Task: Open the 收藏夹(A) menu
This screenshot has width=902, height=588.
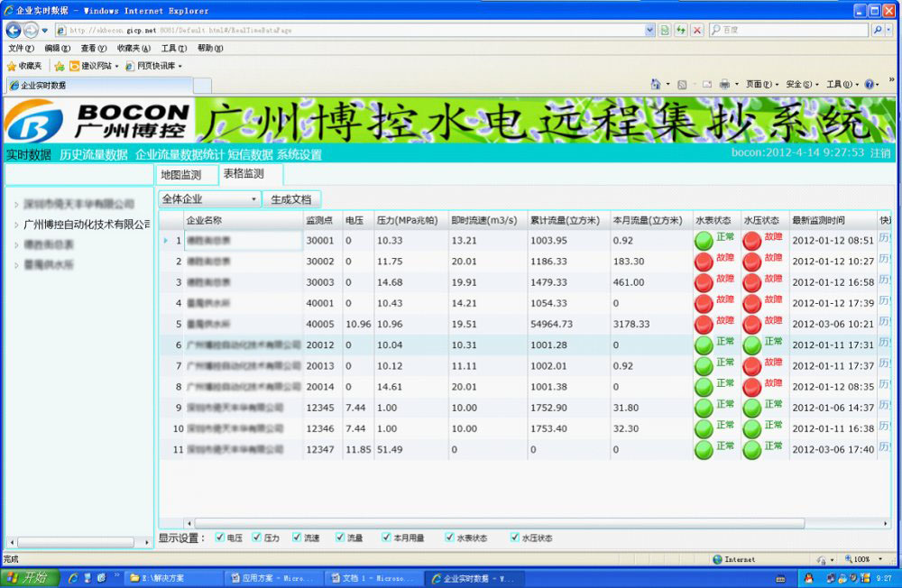Action: point(133,49)
